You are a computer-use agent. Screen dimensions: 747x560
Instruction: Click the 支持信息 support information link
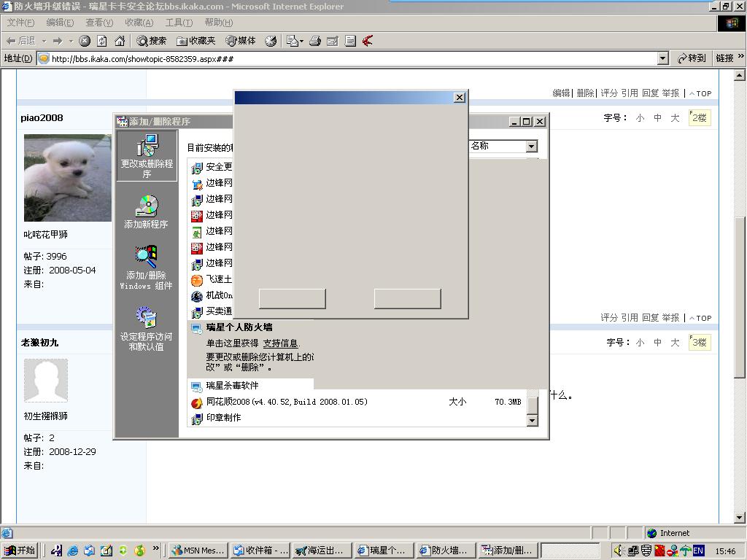(x=281, y=343)
